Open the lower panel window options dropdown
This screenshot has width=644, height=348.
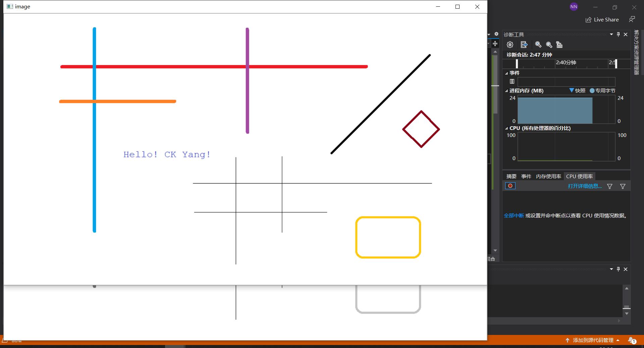pyautogui.click(x=611, y=269)
